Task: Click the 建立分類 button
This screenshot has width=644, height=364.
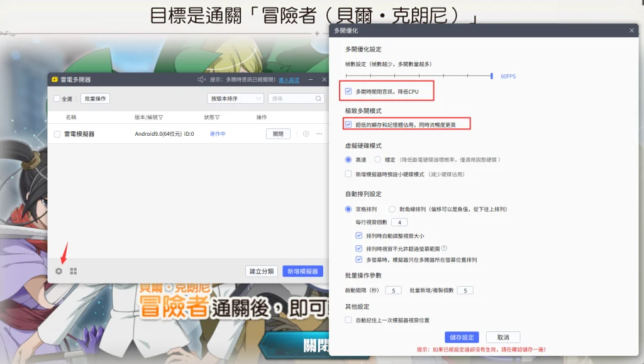Action: click(262, 271)
